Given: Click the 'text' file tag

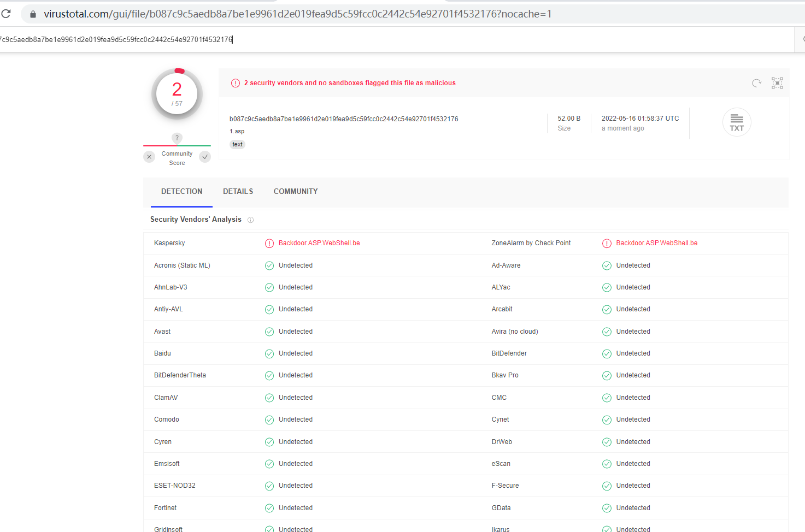Looking at the screenshot, I should point(237,145).
